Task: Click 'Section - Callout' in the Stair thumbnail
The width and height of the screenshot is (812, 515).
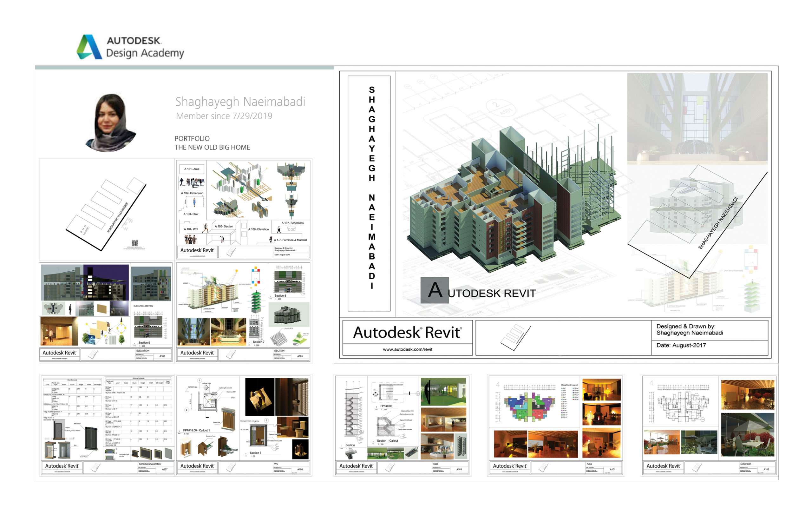Action: pos(387,441)
